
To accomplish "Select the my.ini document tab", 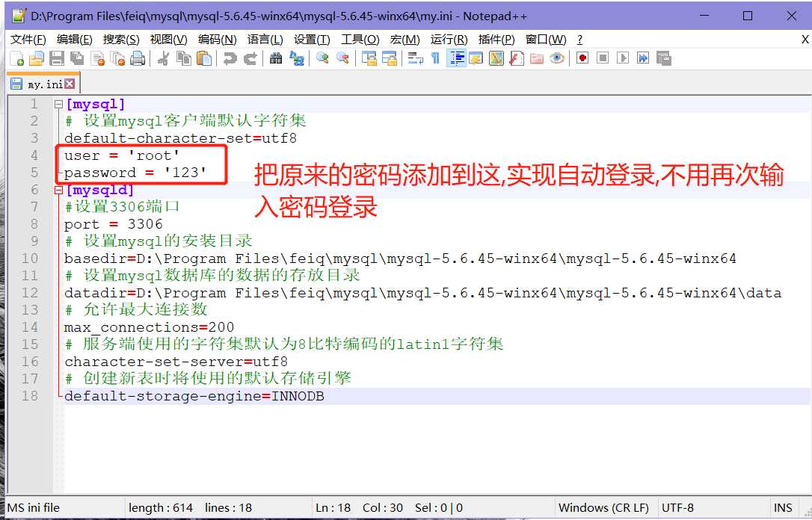I will coord(43,84).
